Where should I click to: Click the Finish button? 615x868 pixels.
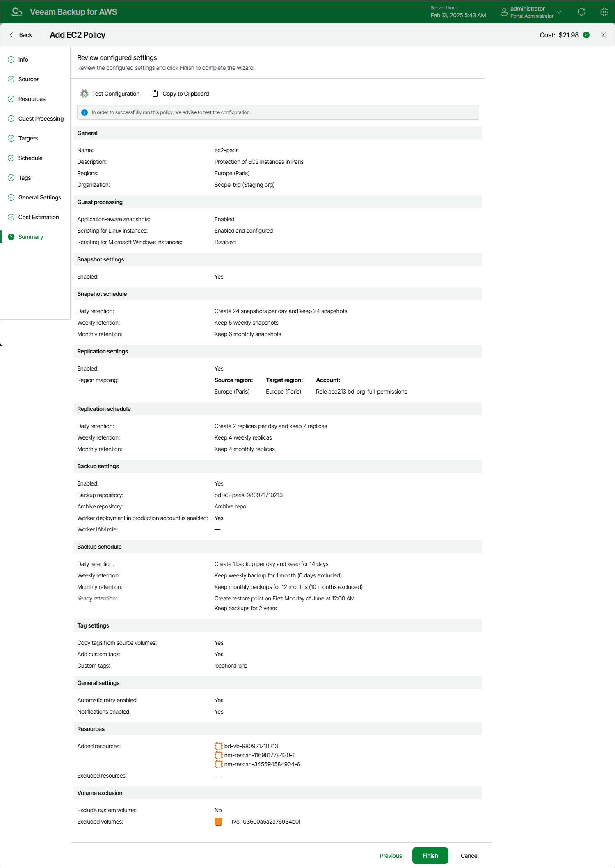[430, 856]
